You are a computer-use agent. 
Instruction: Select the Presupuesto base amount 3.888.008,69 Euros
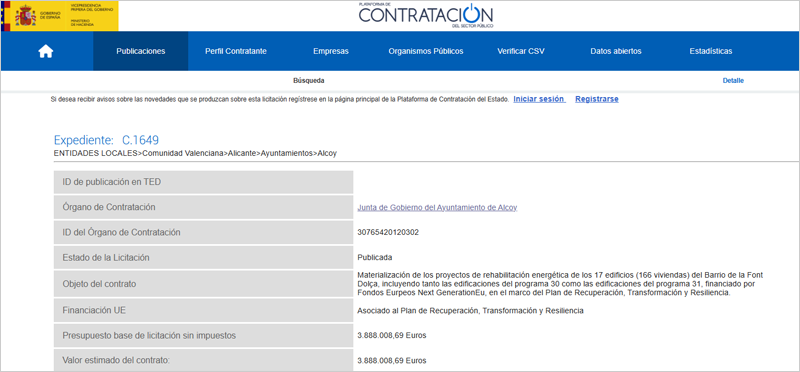[x=392, y=335]
